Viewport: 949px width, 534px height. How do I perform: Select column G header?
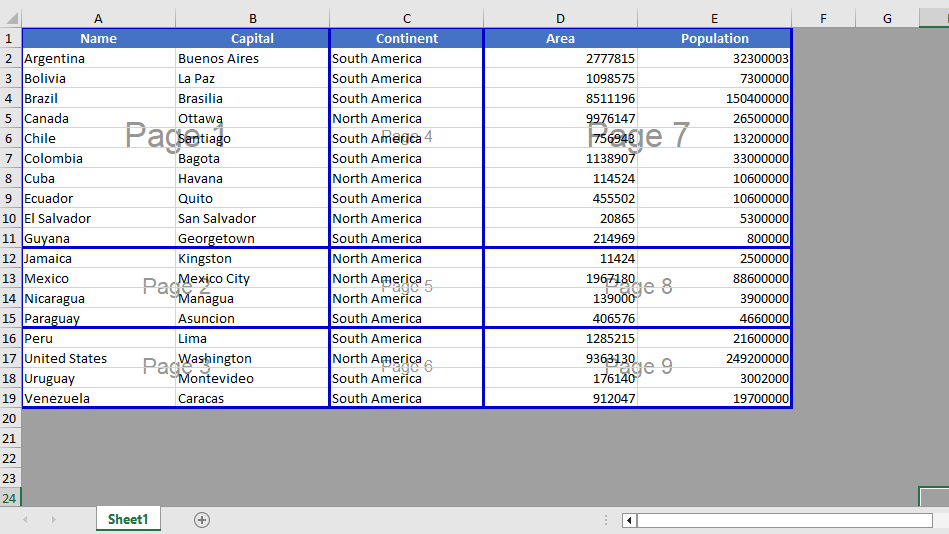coord(887,19)
